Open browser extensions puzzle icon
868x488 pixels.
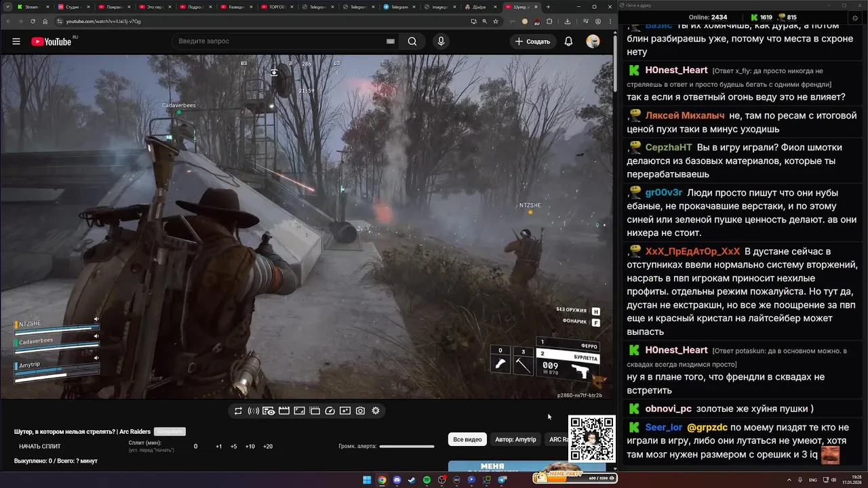(549, 21)
